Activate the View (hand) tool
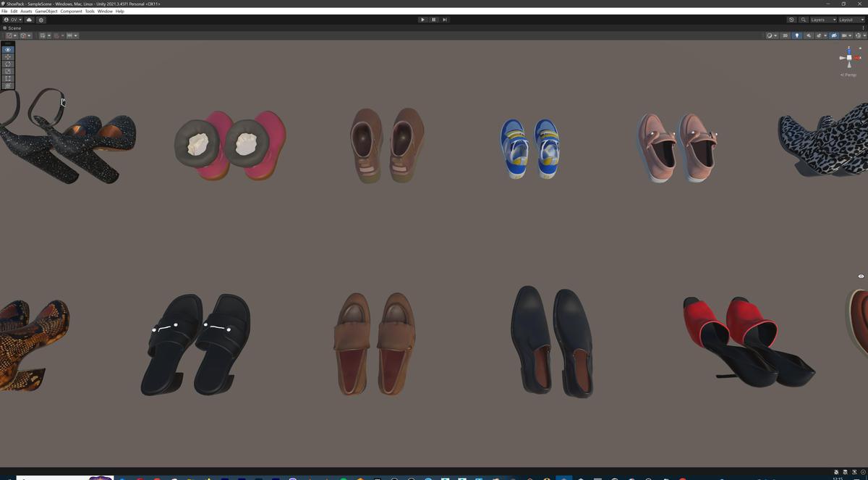Viewport: 868px width, 480px height. click(7, 49)
